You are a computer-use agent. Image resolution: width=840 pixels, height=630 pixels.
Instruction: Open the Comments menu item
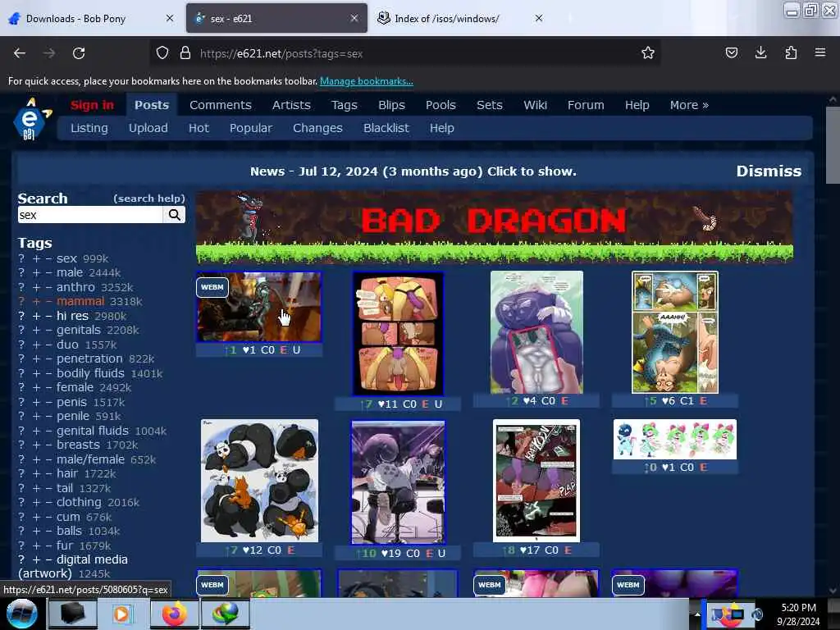click(220, 105)
